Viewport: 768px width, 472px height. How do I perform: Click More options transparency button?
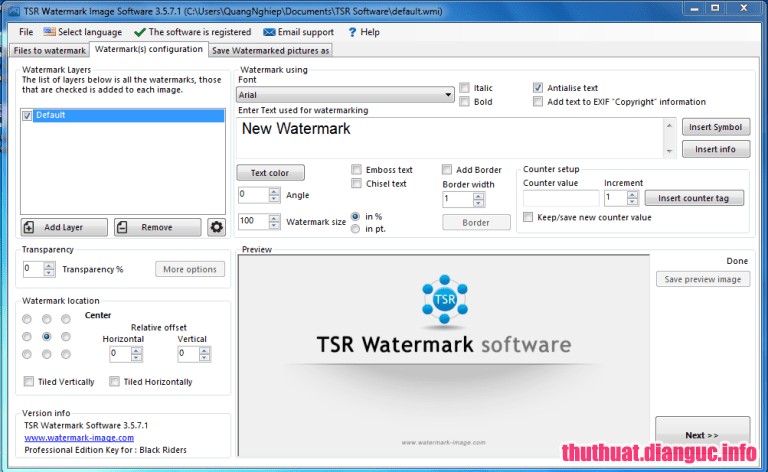coord(190,269)
